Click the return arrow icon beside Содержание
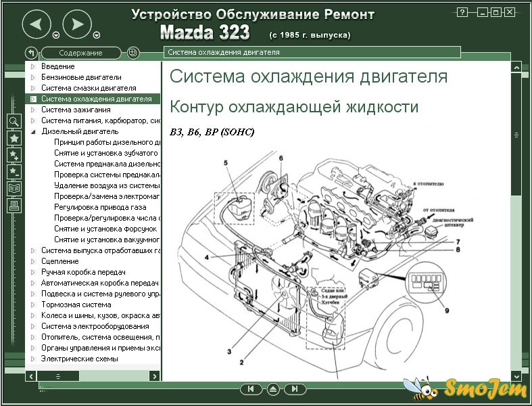The width and height of the screenshot is (532, 406). click(x=31, y=53)
